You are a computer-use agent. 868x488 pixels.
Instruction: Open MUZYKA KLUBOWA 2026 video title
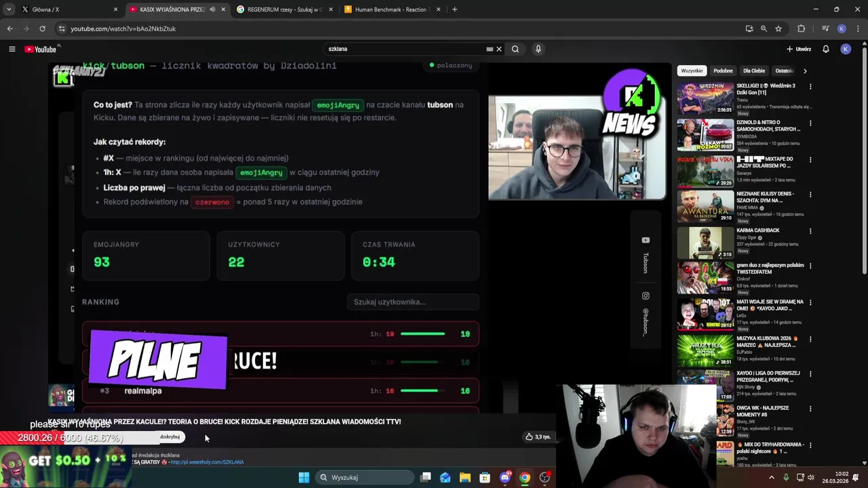click(x=768, y=342)
